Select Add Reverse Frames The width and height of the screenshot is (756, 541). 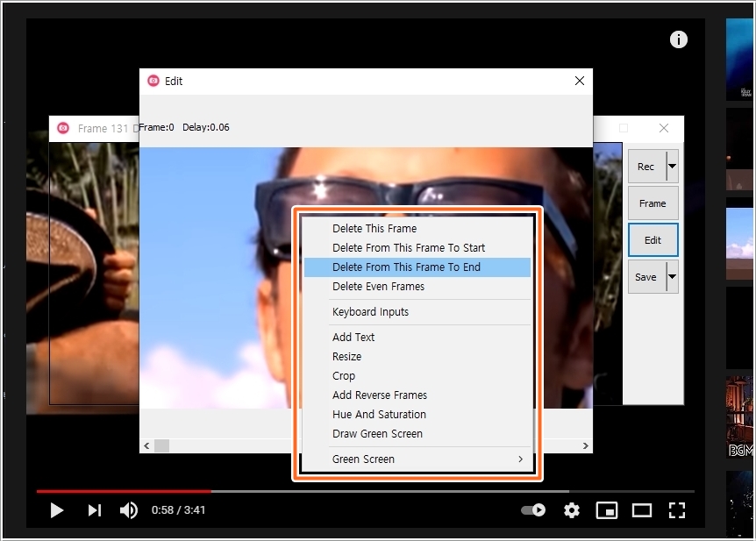click(x=417, y=395)
